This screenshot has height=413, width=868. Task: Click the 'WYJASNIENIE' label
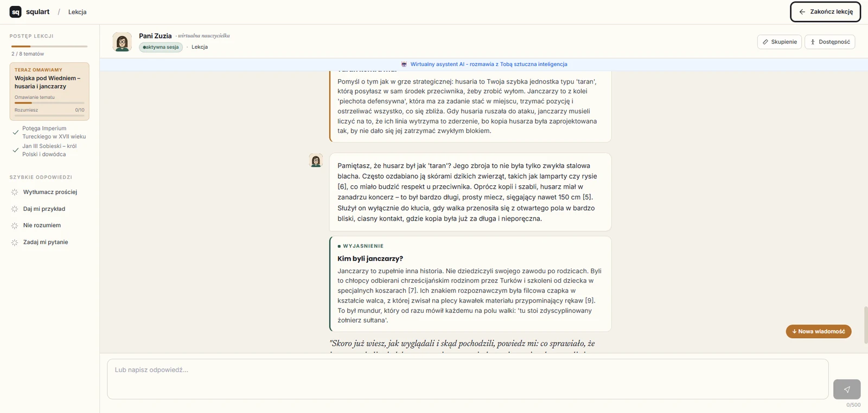tap(363, 246)
